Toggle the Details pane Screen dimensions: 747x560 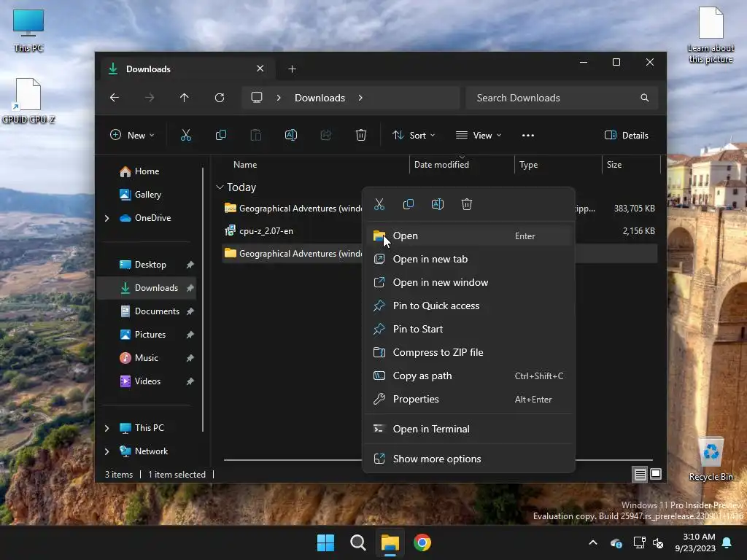[x=626, y=135]
